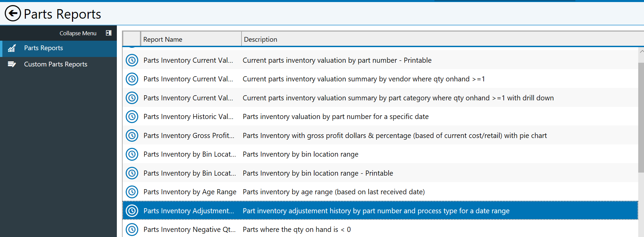Click the pencil list icon for Custom Parts Reports
Image resolution: width=644 pixels, height=237 pixels.
(x=12, y=64)
